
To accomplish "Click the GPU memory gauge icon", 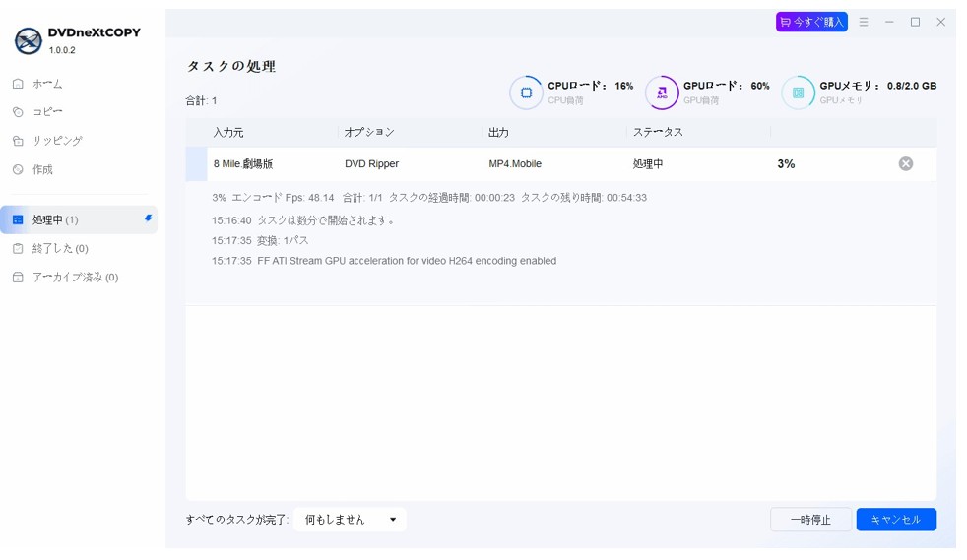I will pyautogui.click(x=798, y=93).
